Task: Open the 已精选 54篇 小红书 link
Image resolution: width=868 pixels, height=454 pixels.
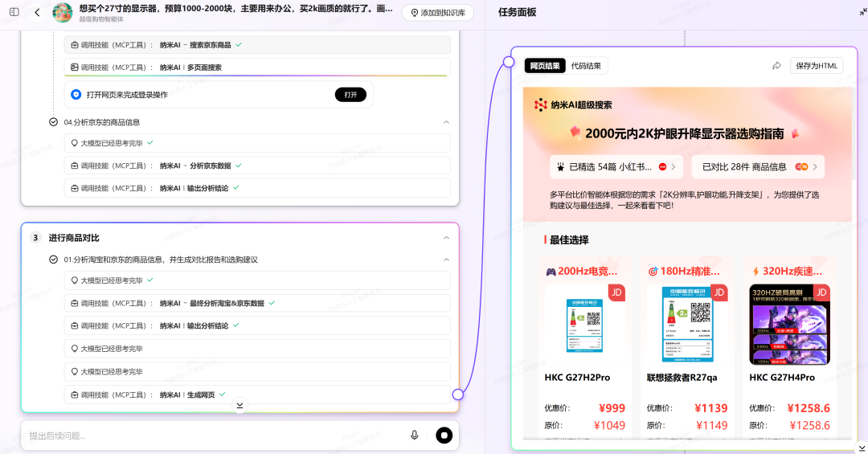Action: coord(616,167)
